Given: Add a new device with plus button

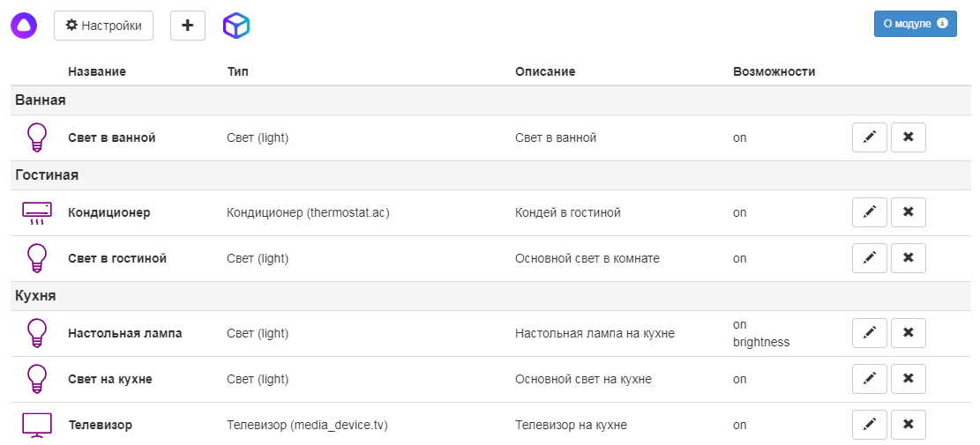Looking at the screenshot, I should coord(187,26).
